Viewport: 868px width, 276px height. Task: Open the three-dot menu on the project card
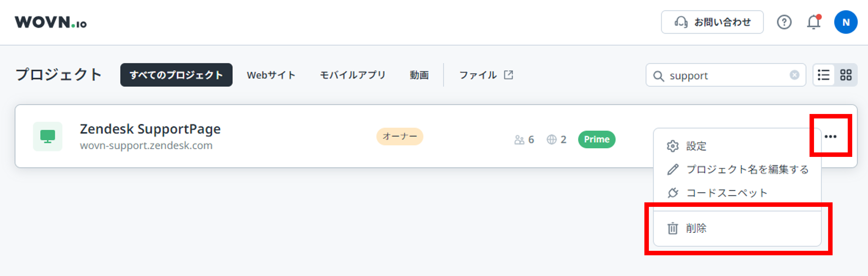[x=831, y=136]
